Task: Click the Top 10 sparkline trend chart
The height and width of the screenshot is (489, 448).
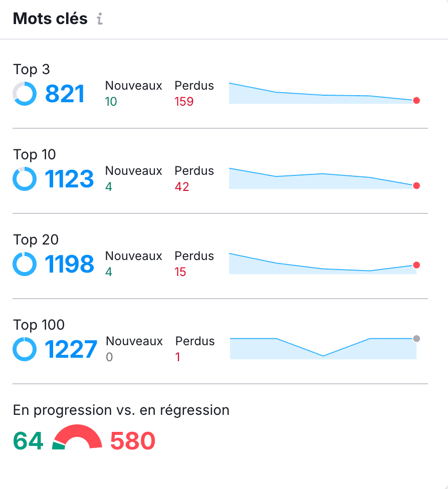Action: 324,178
